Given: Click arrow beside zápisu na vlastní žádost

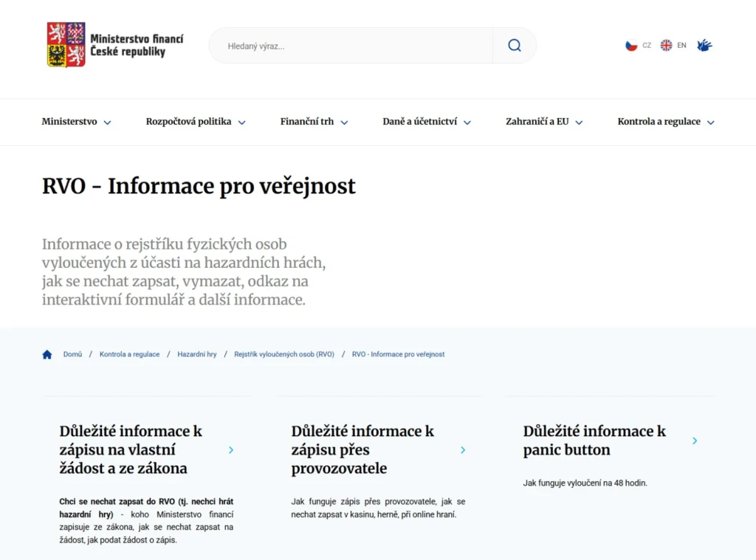Looking at the screenshot, I should 231,450.
